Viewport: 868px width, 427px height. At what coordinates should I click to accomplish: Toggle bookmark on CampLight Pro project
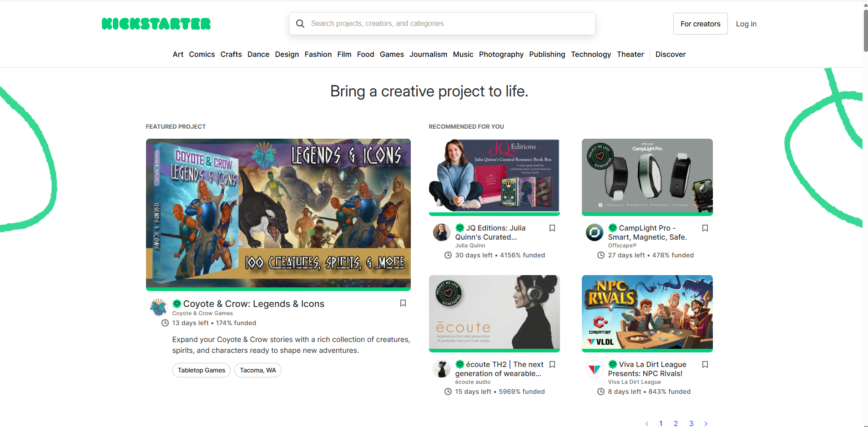pyautogui.click(x=705, y=228)
